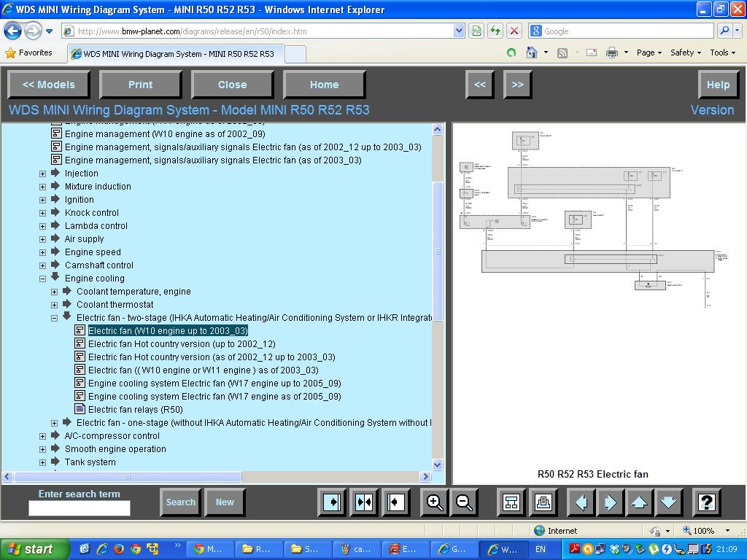
Task: Open Electric fan relays (R50) document
Action: (135, 410)
